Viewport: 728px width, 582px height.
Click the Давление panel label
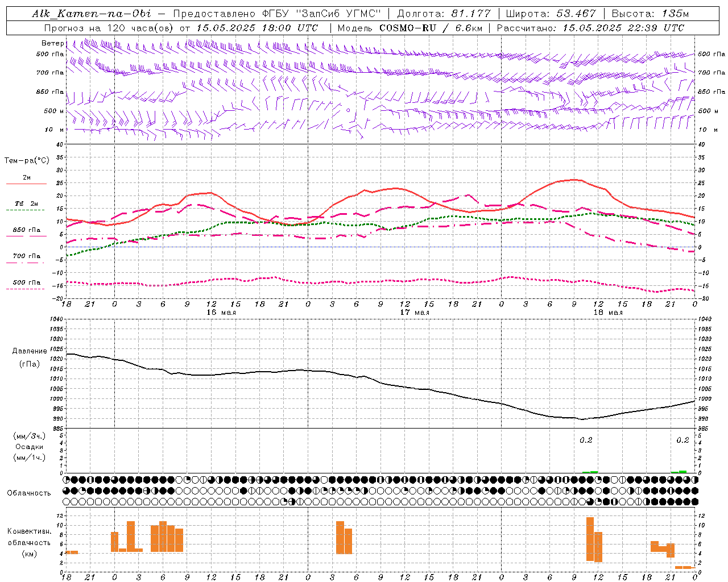[x=30, y=351]
